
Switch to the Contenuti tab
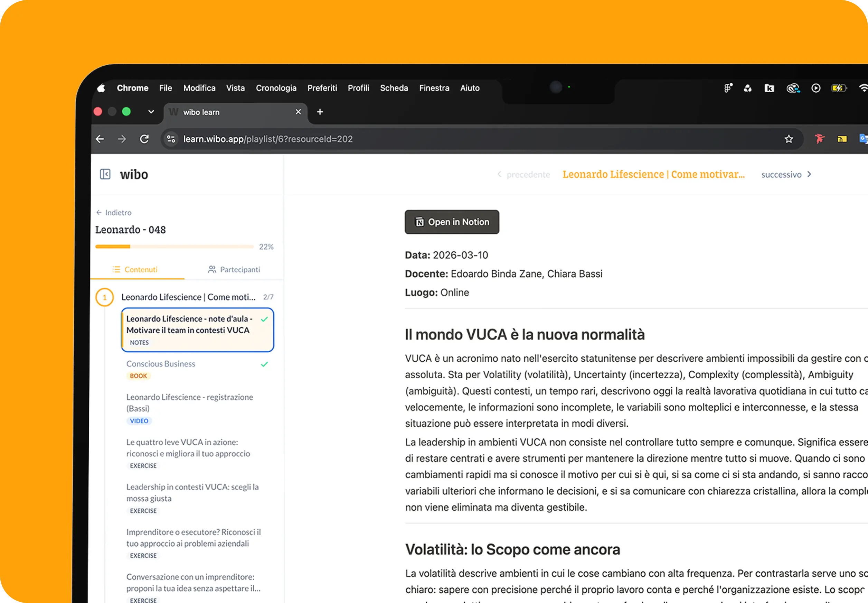pos(135,269)
